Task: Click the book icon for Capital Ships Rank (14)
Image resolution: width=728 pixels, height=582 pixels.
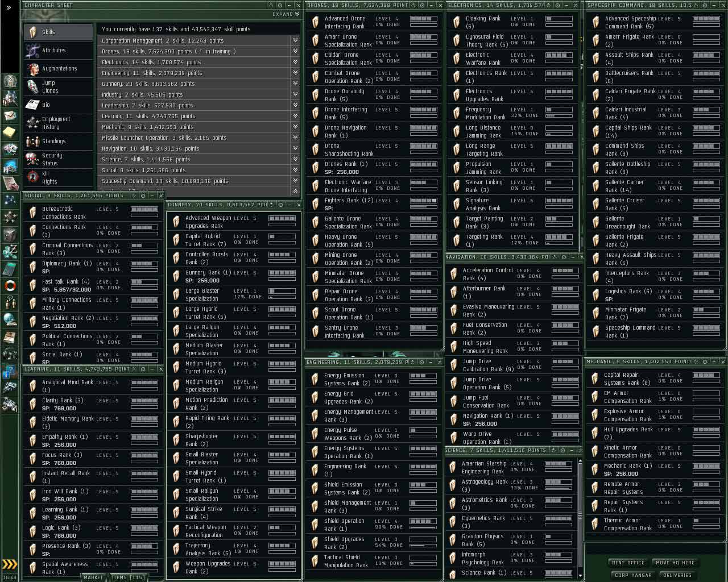Action: 595,131
